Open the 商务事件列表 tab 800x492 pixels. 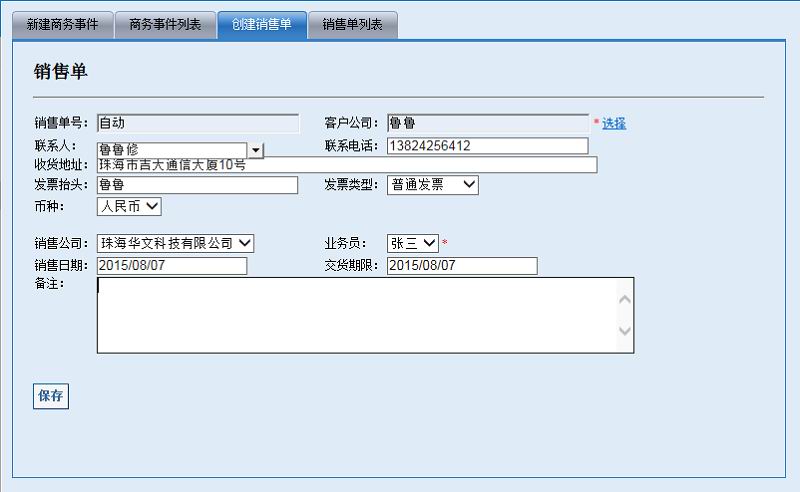[x=165, y=24]
